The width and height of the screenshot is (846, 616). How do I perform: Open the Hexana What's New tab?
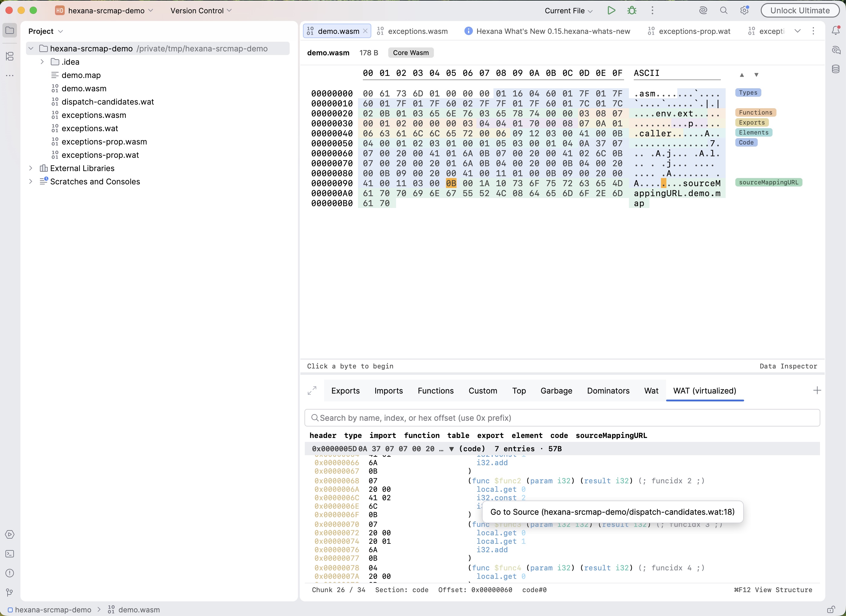coord(547,31)
